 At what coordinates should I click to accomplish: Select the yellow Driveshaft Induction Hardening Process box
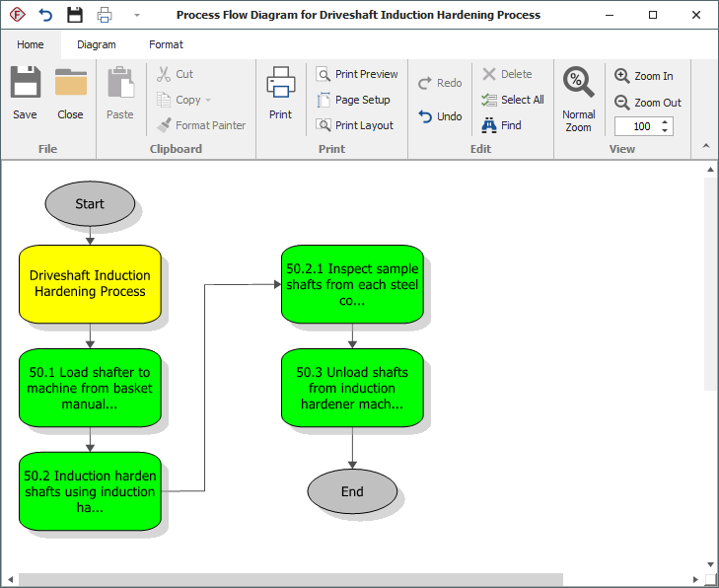click(90, 284)
